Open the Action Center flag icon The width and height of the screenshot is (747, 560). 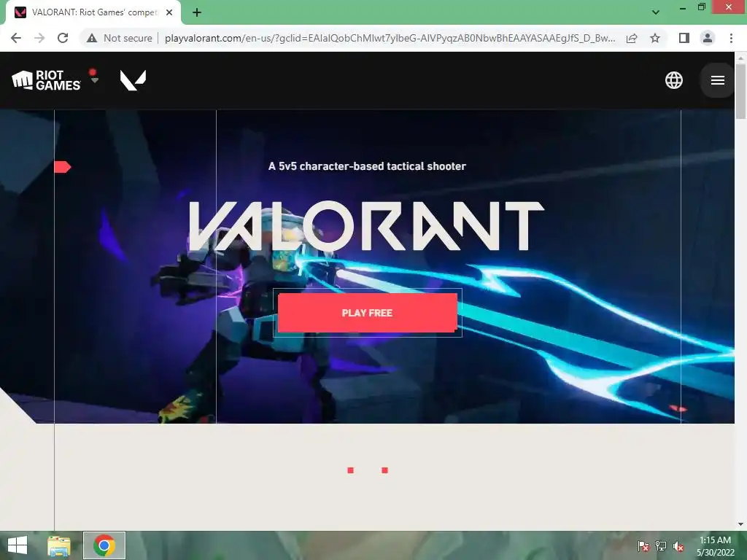click(643, 546)
